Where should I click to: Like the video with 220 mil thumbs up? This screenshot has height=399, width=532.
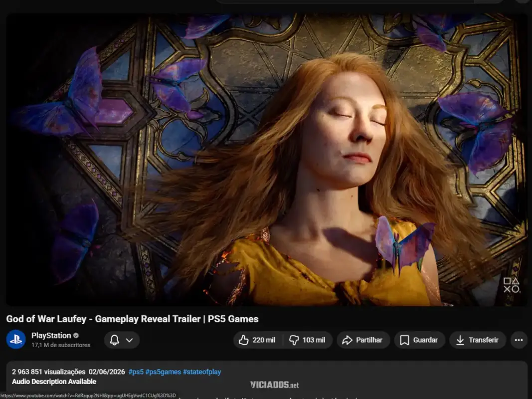(257, 340)
